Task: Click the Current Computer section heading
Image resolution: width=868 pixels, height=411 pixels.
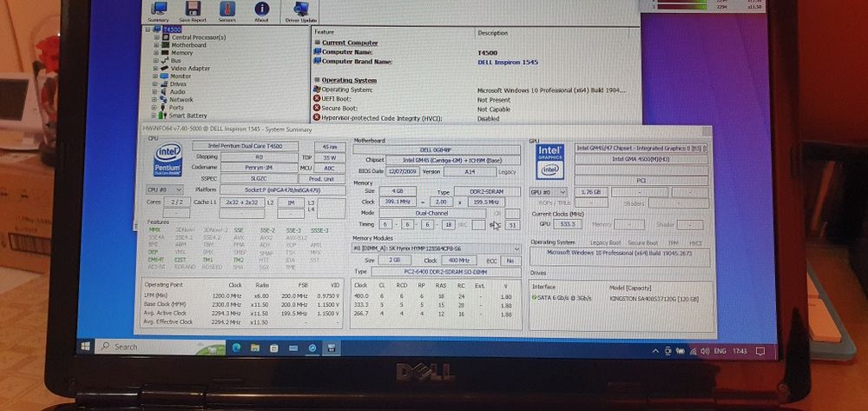Action: point(350,43)
